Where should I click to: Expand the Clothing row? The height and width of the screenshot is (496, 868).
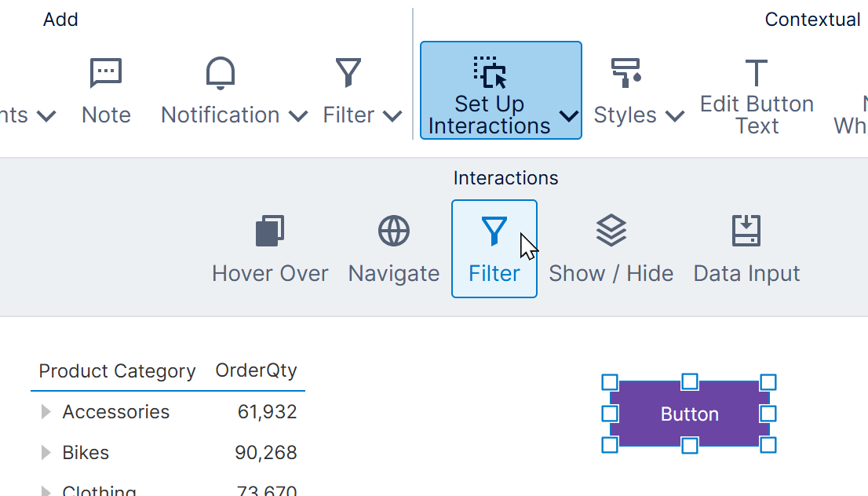pos(46,491)
